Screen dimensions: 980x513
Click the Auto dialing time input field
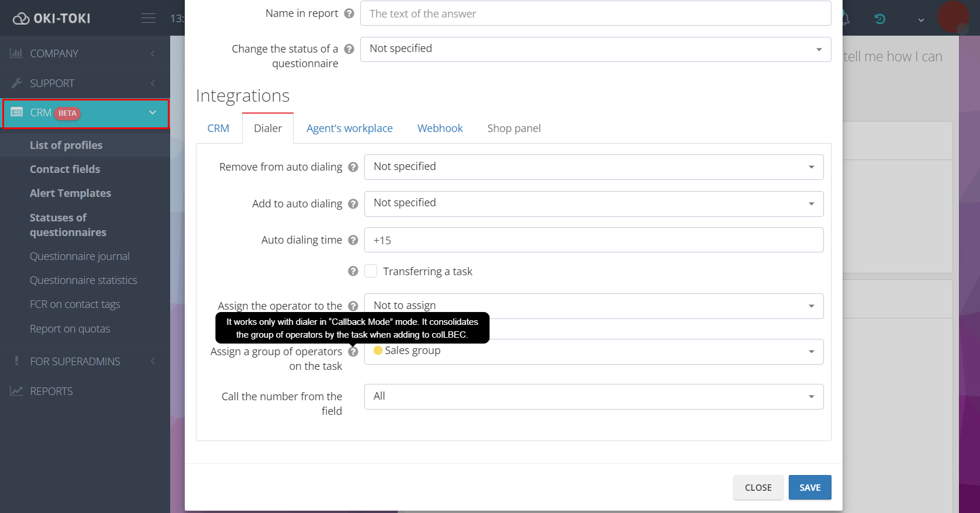click(593, 240)
